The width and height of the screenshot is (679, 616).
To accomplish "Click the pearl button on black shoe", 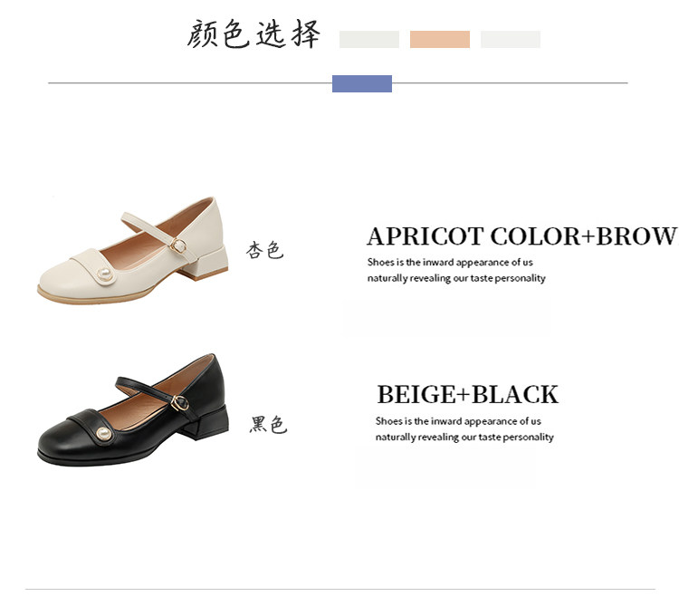I will coord(102,433).
